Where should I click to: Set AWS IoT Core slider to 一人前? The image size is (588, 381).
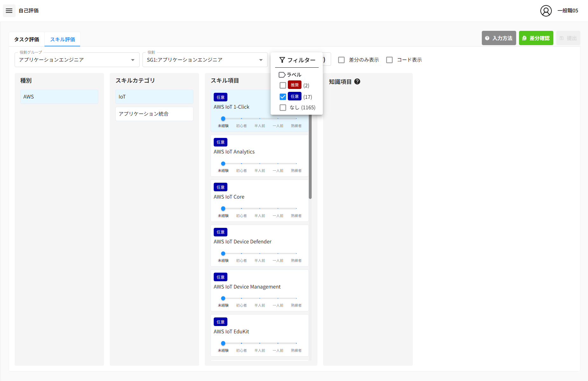(x=278, y=208)
